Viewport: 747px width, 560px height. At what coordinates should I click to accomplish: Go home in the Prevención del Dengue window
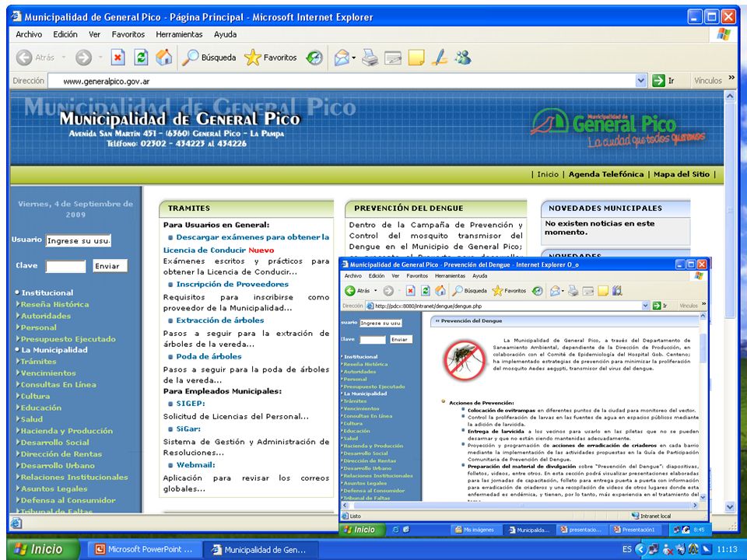tap(440, 290)
